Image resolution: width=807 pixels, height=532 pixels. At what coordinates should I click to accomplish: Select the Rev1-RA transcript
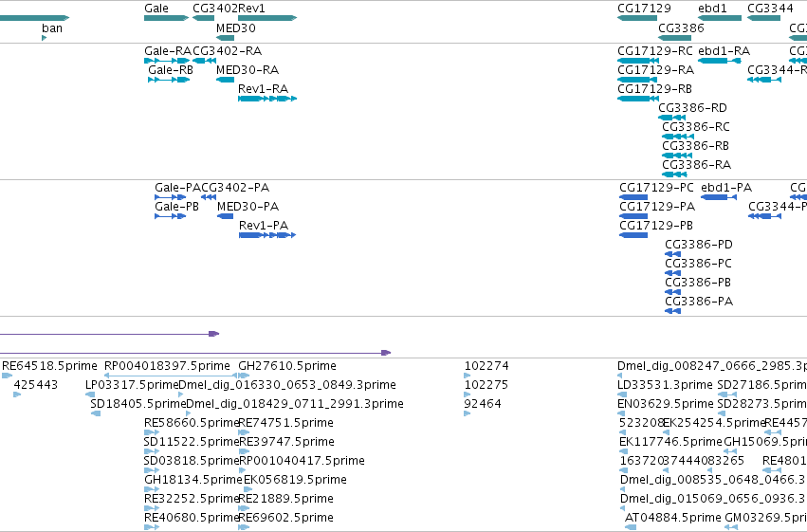[x=267, y=99]
